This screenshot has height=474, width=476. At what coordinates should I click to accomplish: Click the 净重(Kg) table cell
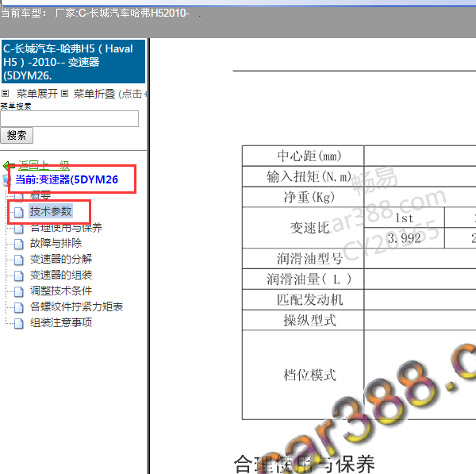(303, 197)
